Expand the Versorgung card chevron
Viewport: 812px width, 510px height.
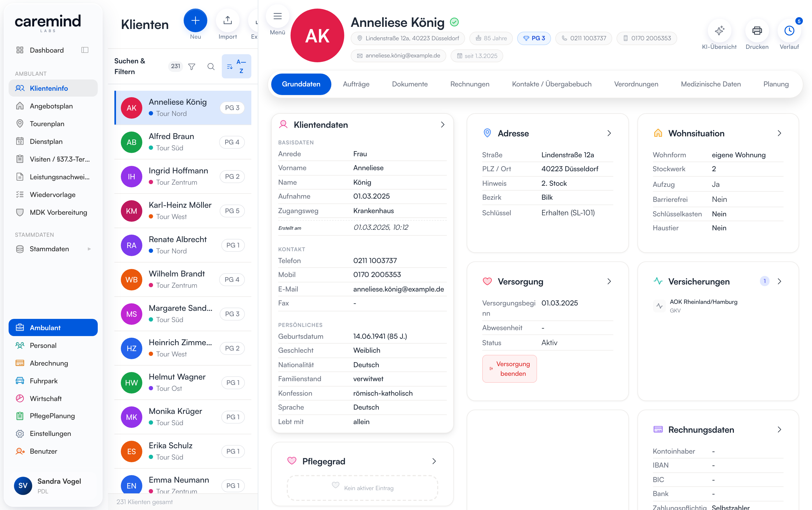point(609,282)
